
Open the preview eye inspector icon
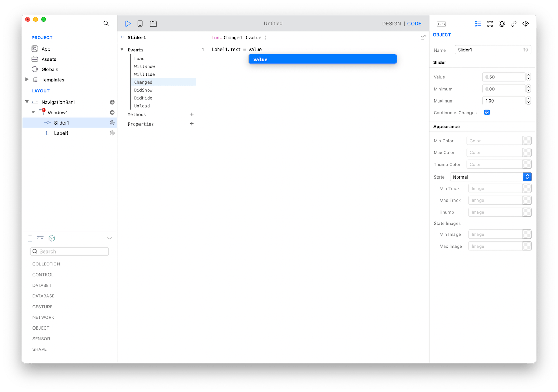(526, 24)
